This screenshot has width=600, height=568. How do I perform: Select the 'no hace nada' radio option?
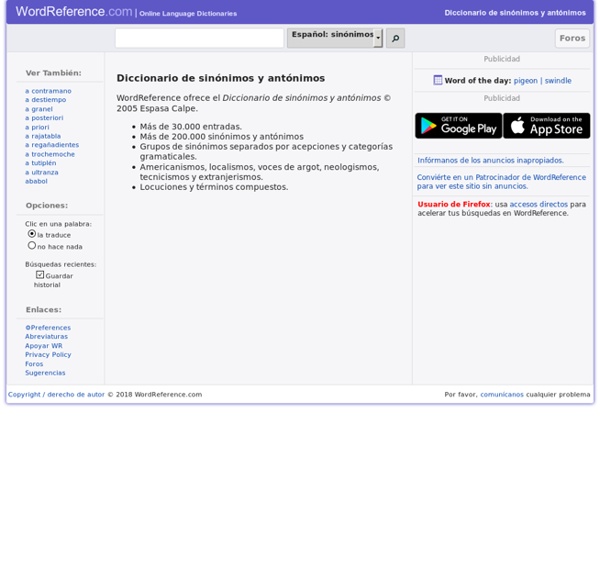[x=32, y=245]
